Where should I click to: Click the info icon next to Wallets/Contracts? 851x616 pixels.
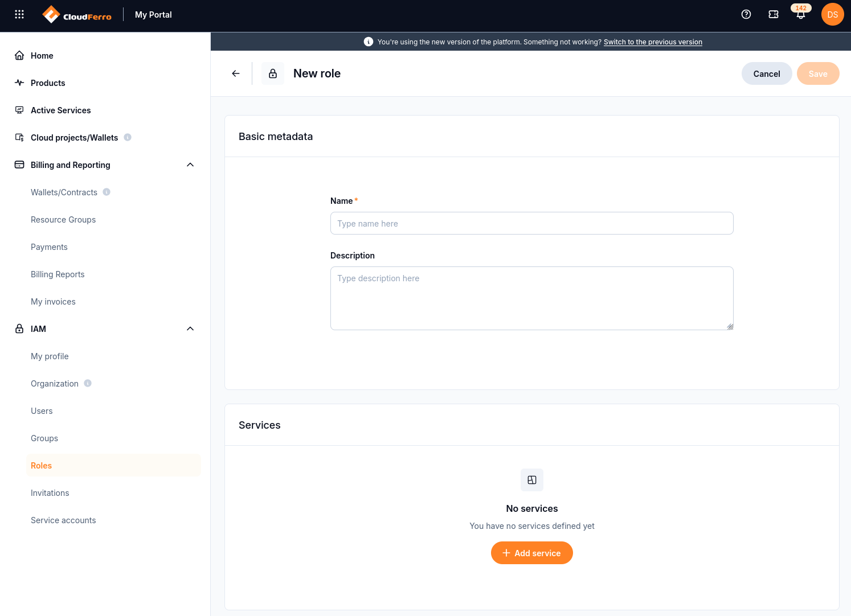(107, 192)
